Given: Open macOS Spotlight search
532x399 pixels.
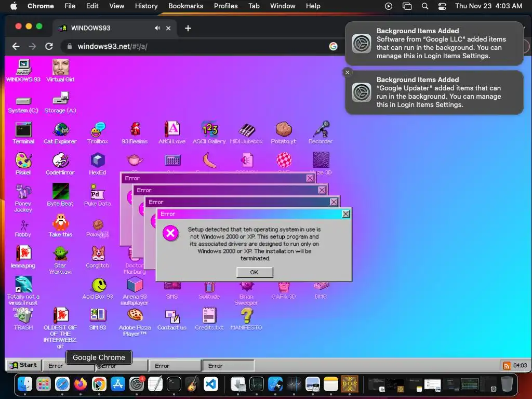Looking at the screenshot, I should click(425, 6).
